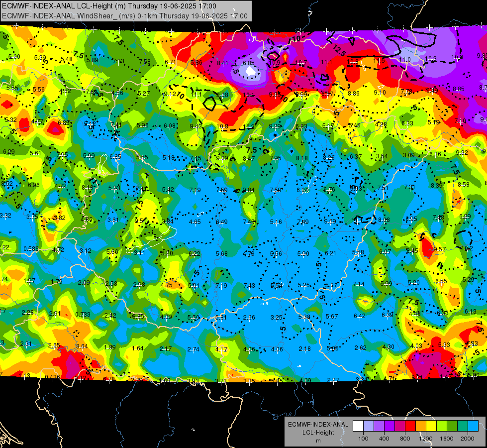Click the yellow legend swatch
This screenshot has height=448, width=487.
431,426
